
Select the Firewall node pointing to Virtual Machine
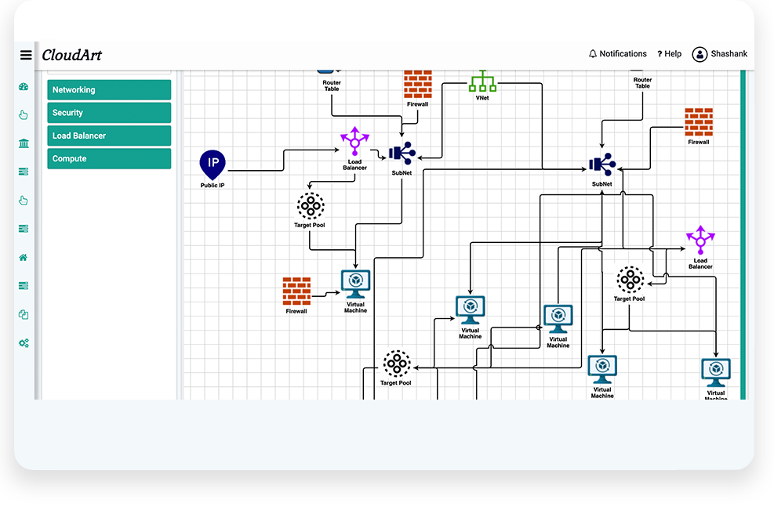(296, 291)
